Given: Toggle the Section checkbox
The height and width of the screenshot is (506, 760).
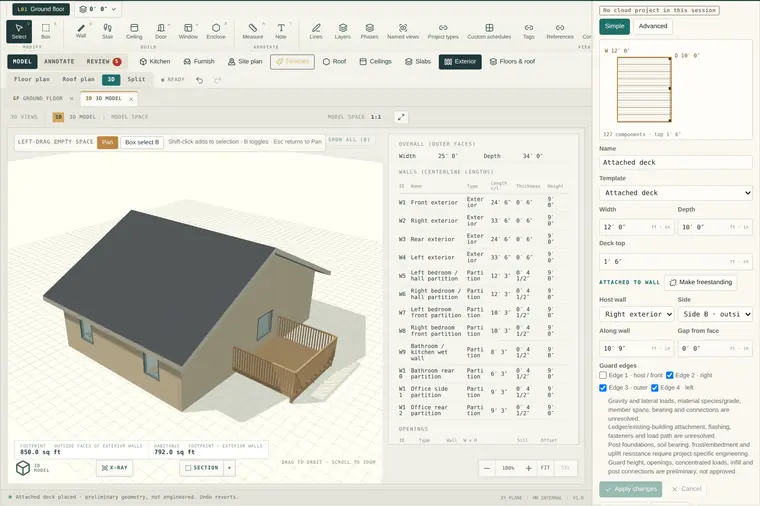Looking at the screenshot, I should tap(189, 468).
